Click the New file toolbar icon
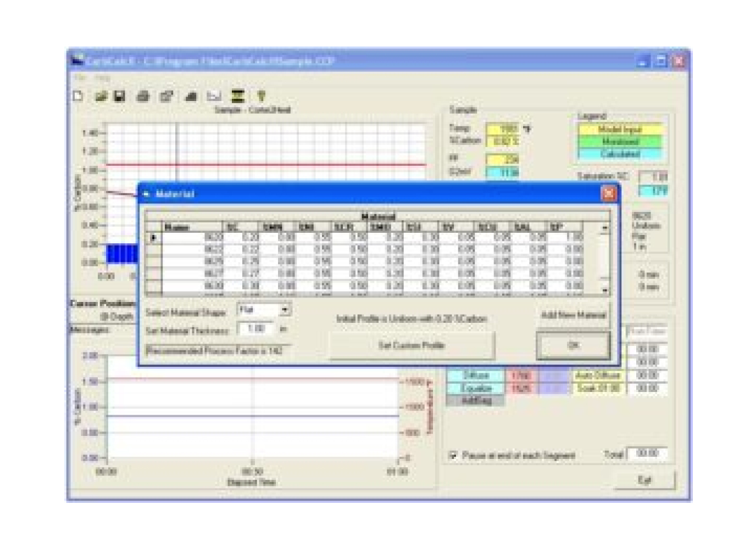Viewport: 756px width, 549px height. click(78, 97)
